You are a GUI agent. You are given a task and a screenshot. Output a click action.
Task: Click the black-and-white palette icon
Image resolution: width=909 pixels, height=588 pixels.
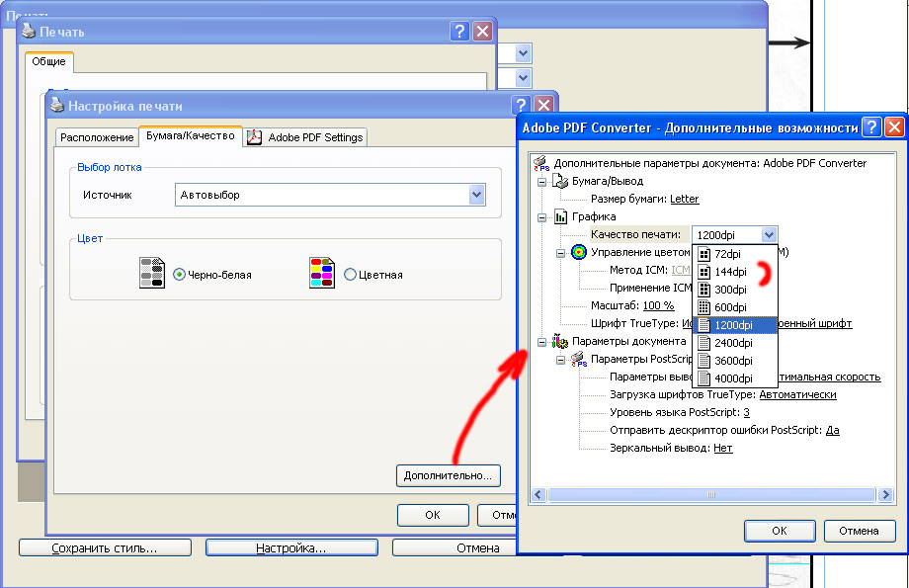[x=152, y=273]
